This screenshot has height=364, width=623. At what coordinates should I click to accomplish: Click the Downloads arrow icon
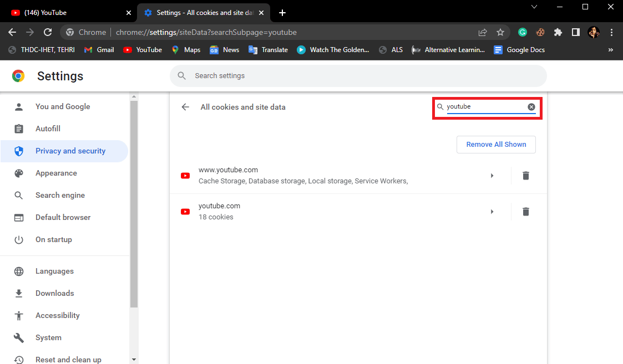click(19, 293)
